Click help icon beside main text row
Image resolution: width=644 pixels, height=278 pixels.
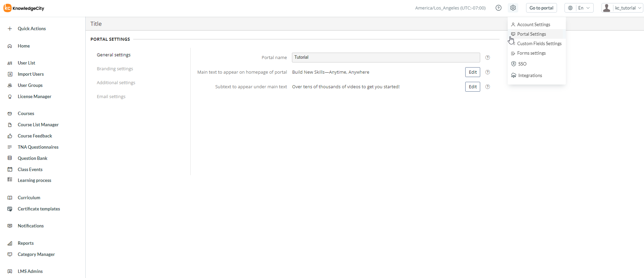[487, 72]
